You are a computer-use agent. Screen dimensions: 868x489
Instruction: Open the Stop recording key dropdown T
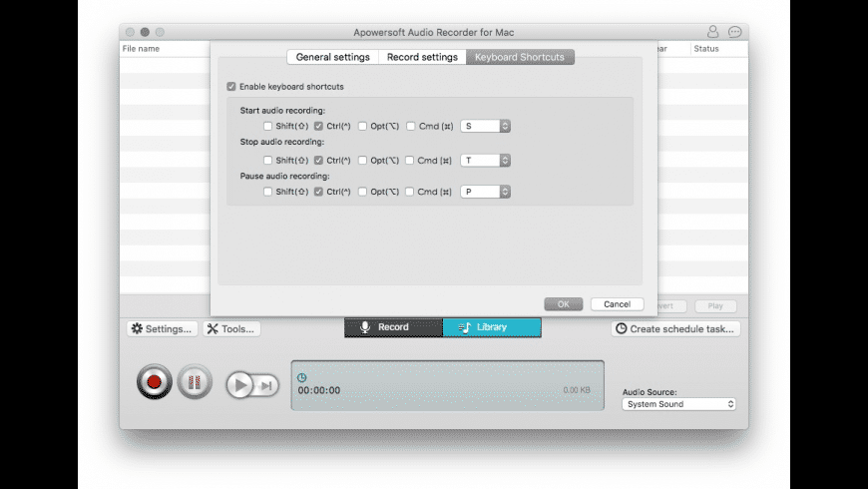click(486, 160)
